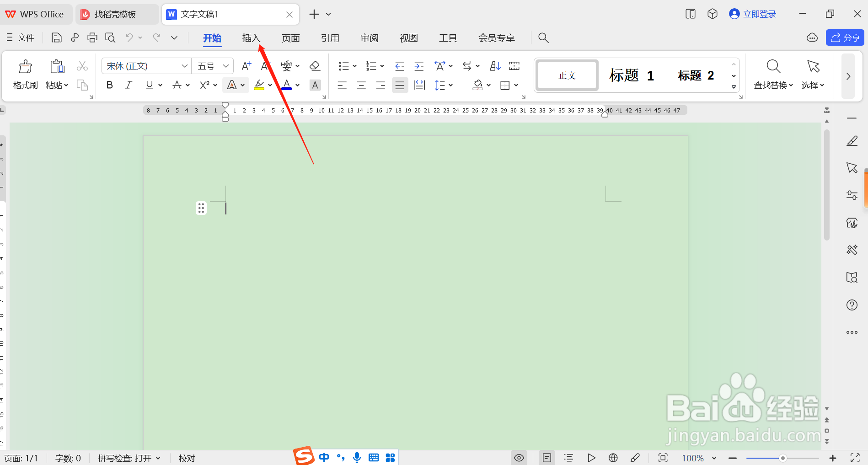The image size is (868, 465).
Task: Open the Review (审阅) tab
Action: tap(369, 38)
